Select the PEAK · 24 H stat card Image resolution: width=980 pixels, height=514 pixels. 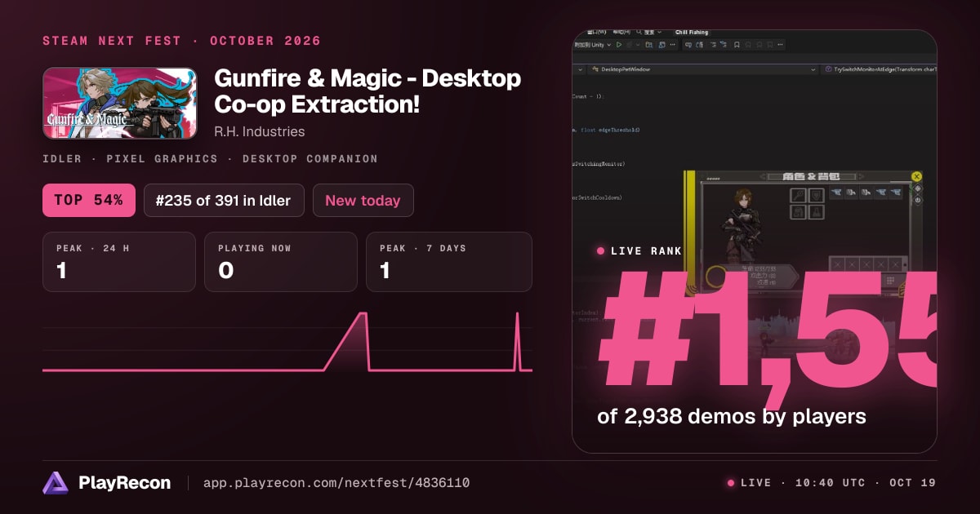point(119,262)
